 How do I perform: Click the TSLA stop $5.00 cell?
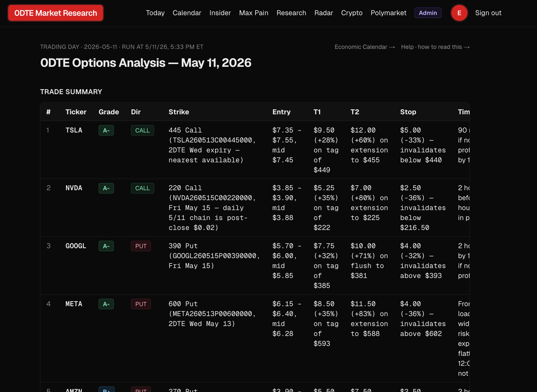(x=423, y=145)
